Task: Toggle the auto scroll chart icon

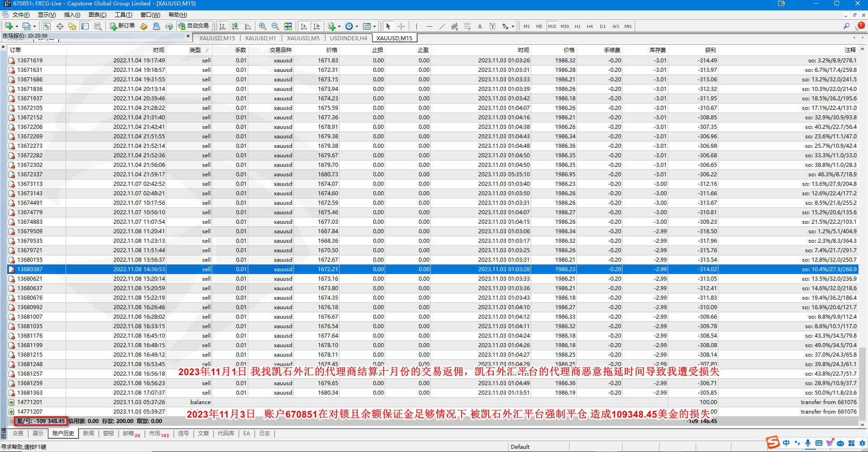Action: click(304, 26)
